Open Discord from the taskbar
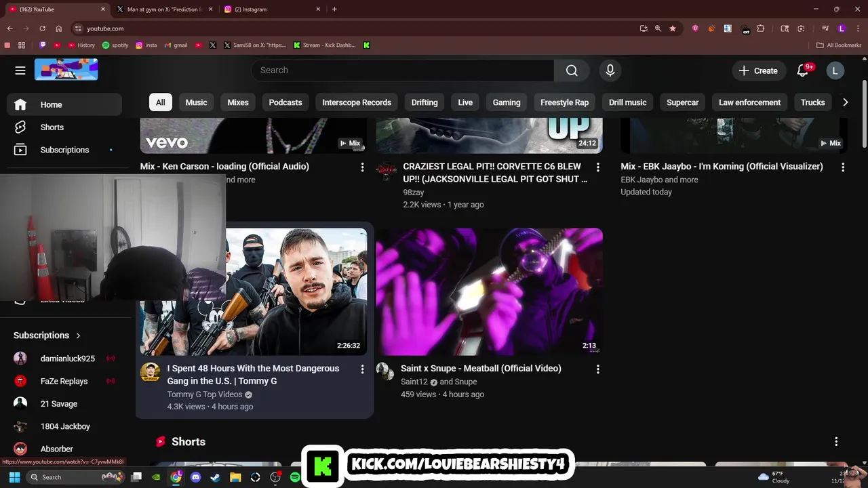Image resolution: width=868 pixels, height=488 pixels. coord(196,477)
